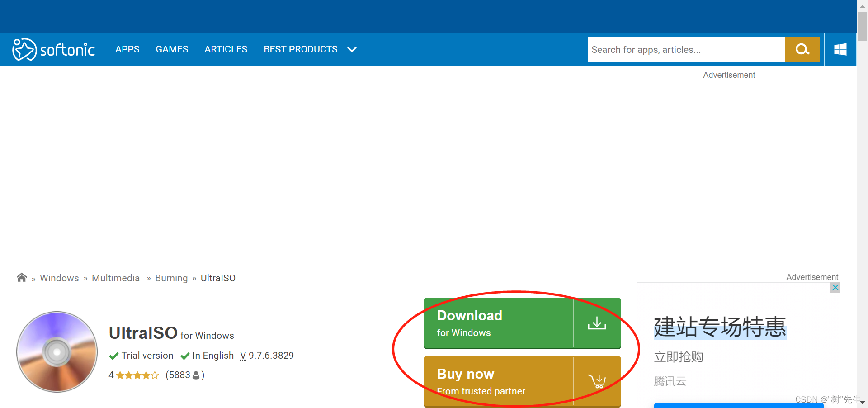This screenshot has width=868, height=408.
Task: Click the home icon in breadcrumb
Action: (21, 278)
